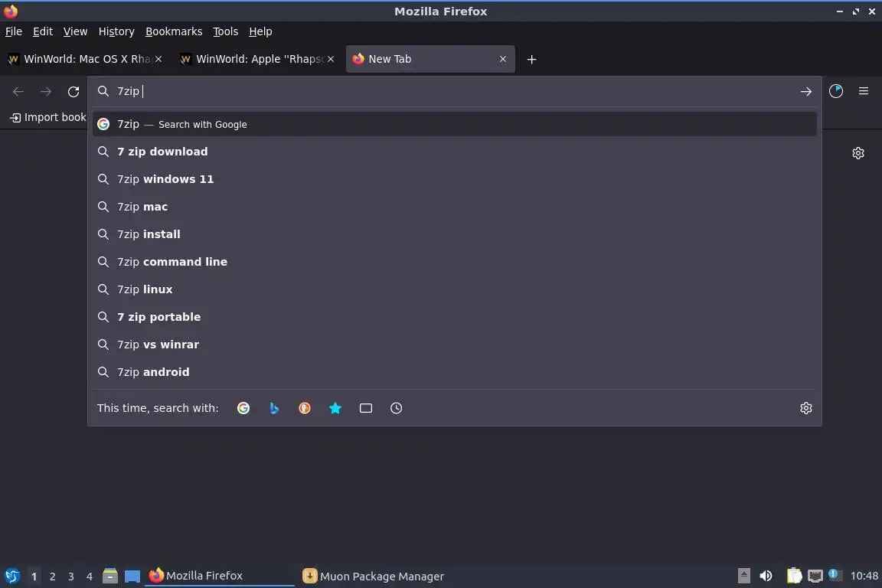Open the Tools menu
This screenshot has height=588, width=882.
click(226, 31)
